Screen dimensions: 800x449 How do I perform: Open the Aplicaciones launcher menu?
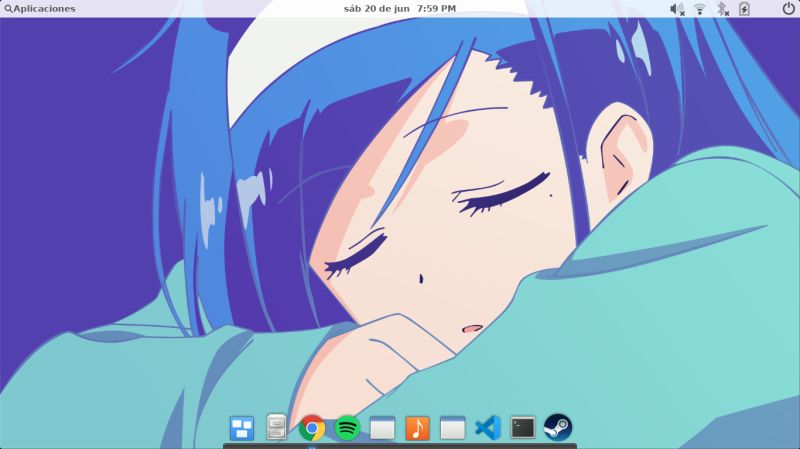[x=40, y=9]
